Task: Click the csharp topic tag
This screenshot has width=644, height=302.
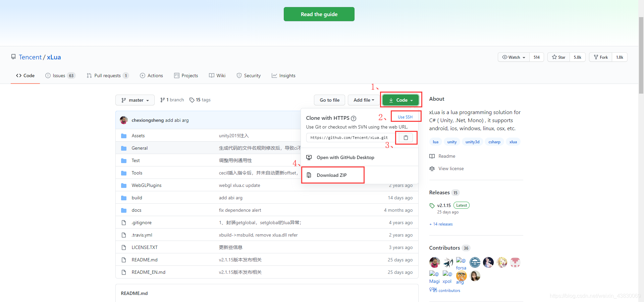Action: (494, 142)
